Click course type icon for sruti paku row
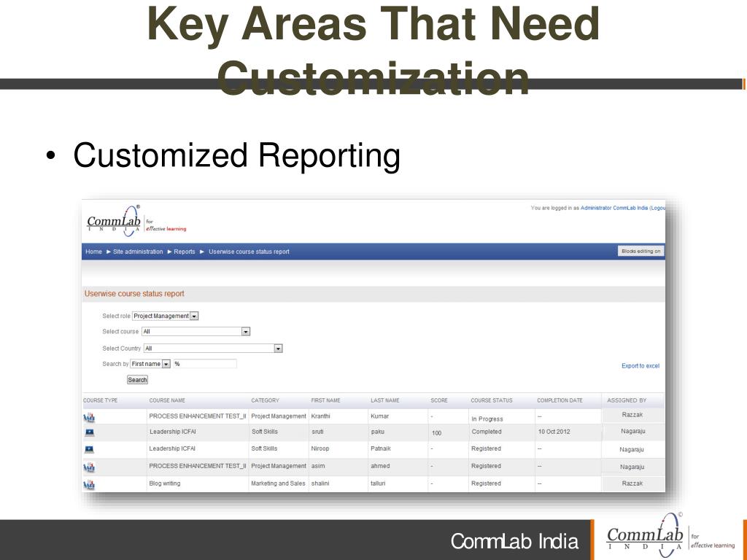 coord(89,432)
